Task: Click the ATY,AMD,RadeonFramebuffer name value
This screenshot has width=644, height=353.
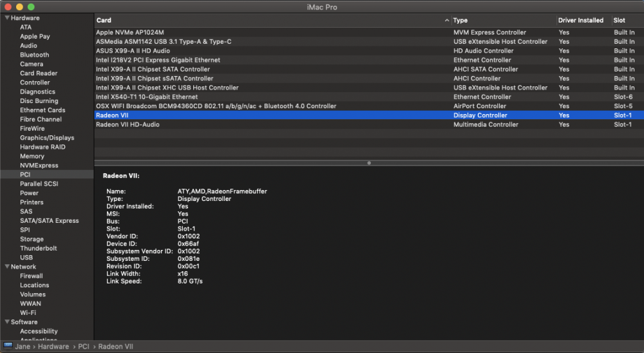Action: point(222,191)
